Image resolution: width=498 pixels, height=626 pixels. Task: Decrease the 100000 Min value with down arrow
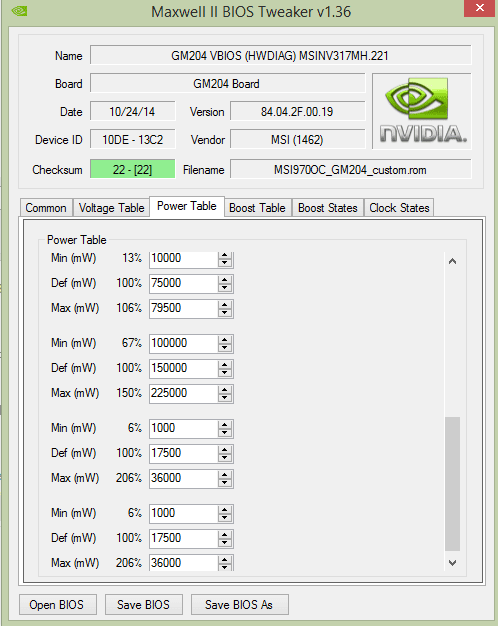(225, 348)
